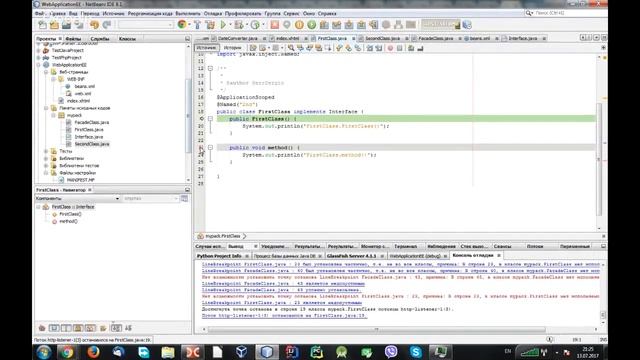This screenshot has height=360, width=640.
Task: Click the Open Project toolbar icon
Action: 67,25
